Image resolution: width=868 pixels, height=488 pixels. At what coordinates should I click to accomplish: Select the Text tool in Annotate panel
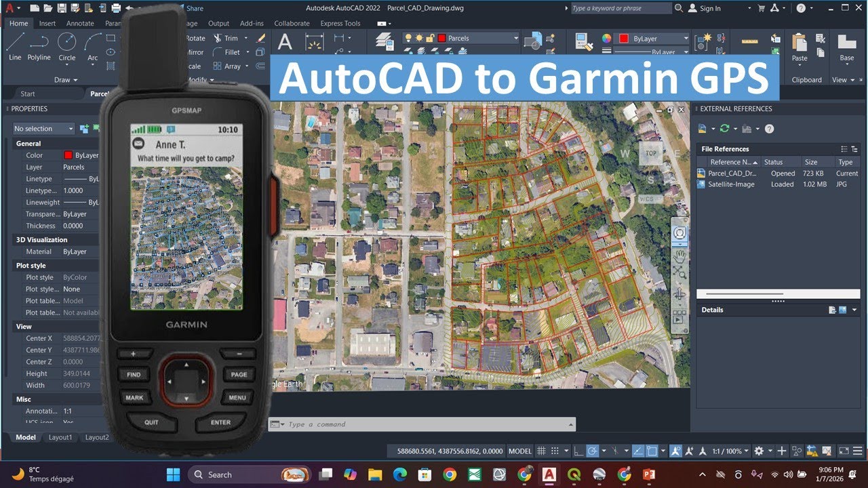pyautogui.click(x=285, y=42)
